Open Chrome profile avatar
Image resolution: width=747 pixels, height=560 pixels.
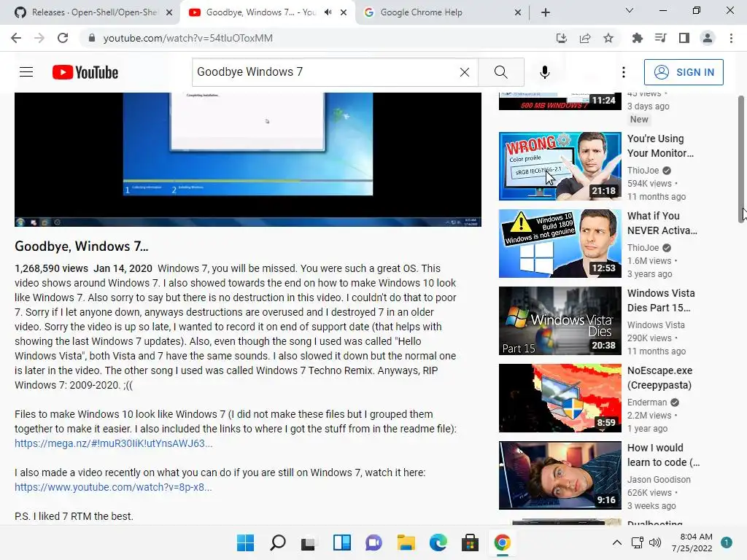click(x=708, y=38)
